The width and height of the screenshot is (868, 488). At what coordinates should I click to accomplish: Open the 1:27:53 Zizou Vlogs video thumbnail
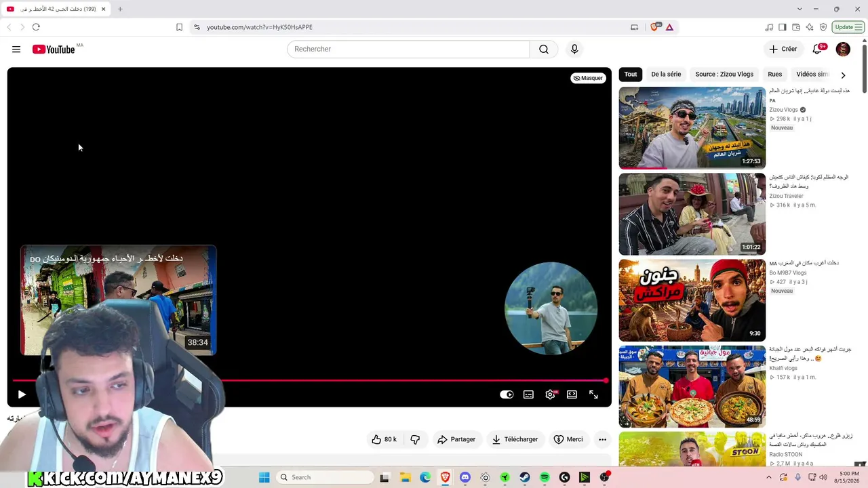(692, 127)
